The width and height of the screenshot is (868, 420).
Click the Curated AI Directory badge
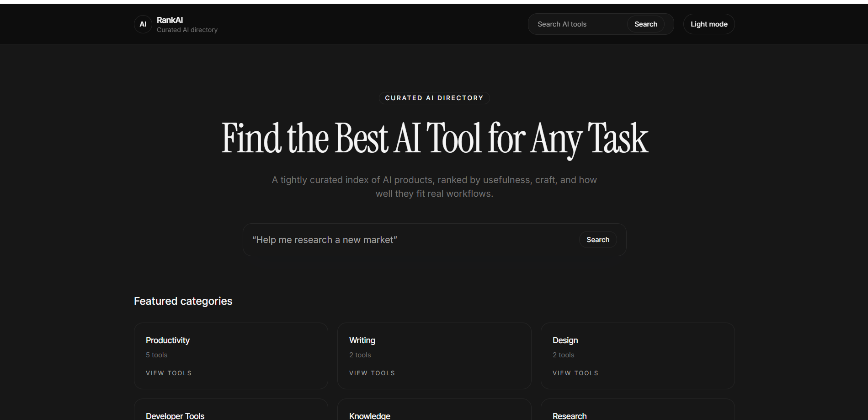[x=434, y=98]
